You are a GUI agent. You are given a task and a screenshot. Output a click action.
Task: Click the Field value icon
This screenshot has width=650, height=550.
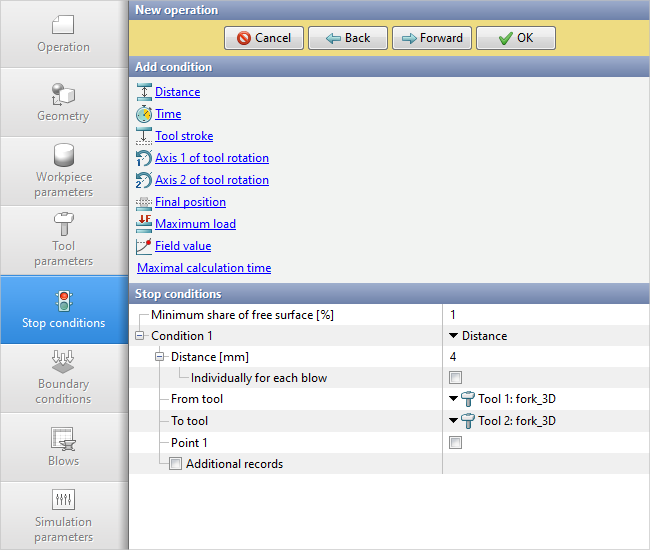(x=144, y=246)
